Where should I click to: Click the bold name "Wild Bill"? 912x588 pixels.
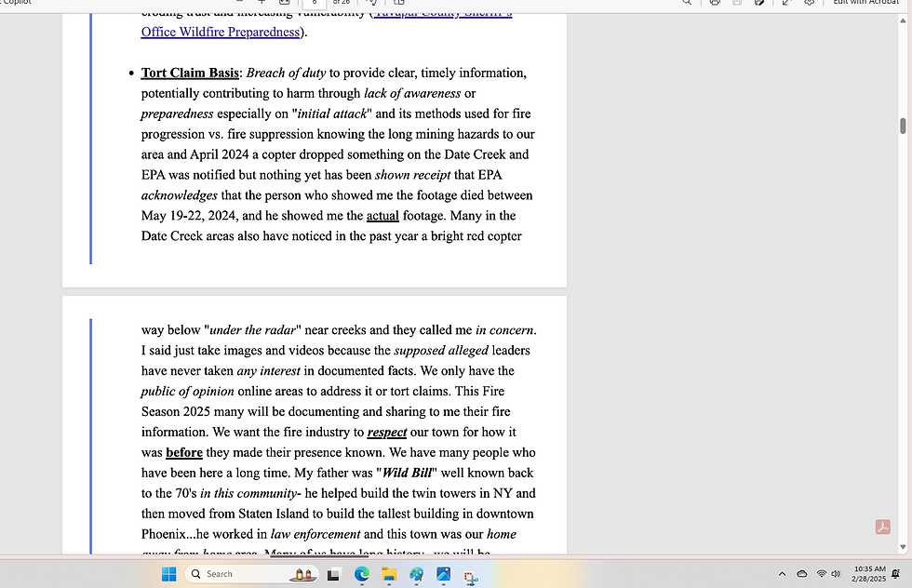click(x=407, y=473)
